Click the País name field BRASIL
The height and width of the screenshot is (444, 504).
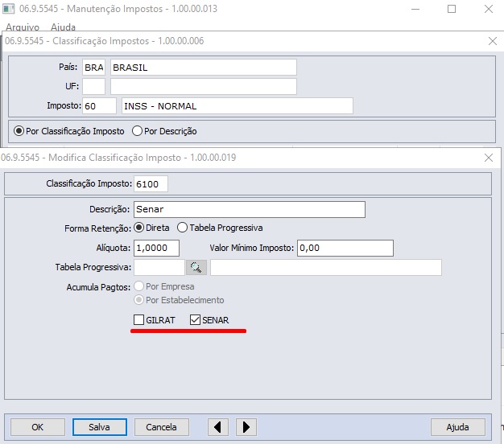(204, 68)
